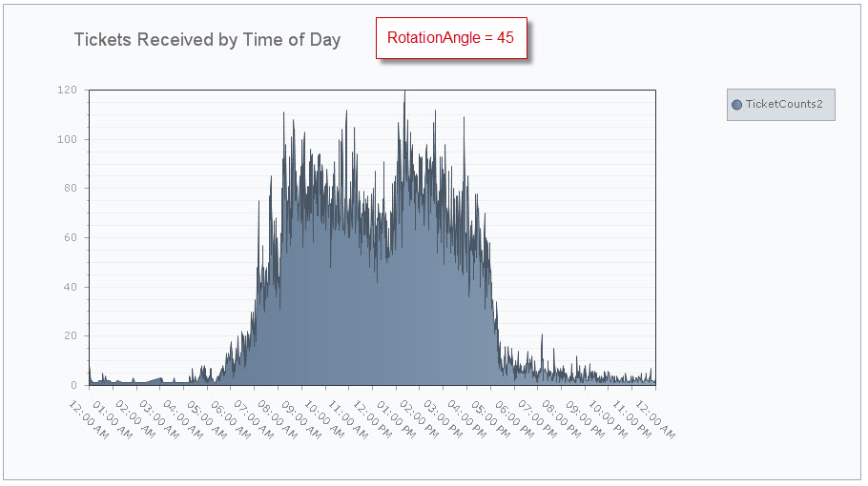
Task: Click the 11:00 PM x-axis label
Action: tap(632, 419)
